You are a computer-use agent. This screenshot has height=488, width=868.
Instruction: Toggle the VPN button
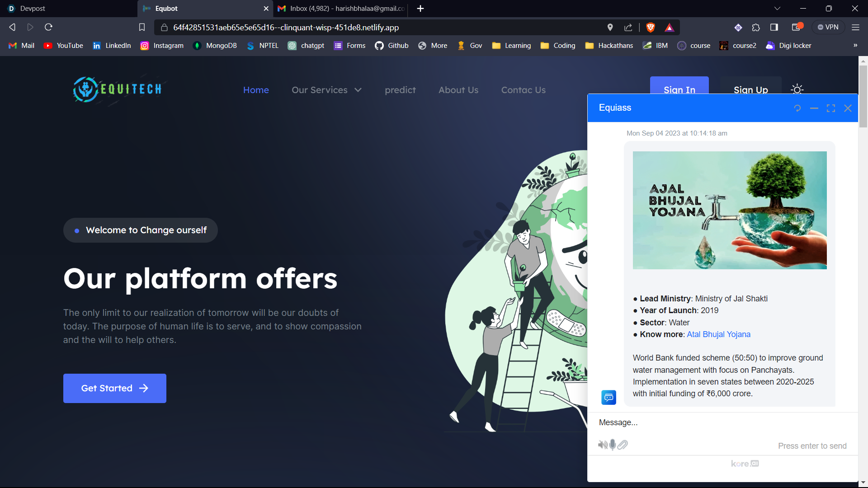pyautogui.click(x=828, y=28)
